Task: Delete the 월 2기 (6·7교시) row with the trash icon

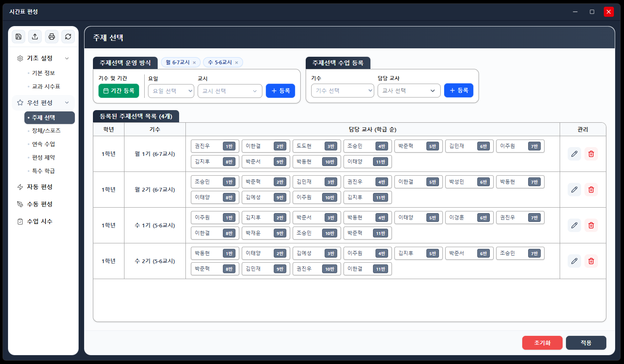Action: (x=591, y=190)
